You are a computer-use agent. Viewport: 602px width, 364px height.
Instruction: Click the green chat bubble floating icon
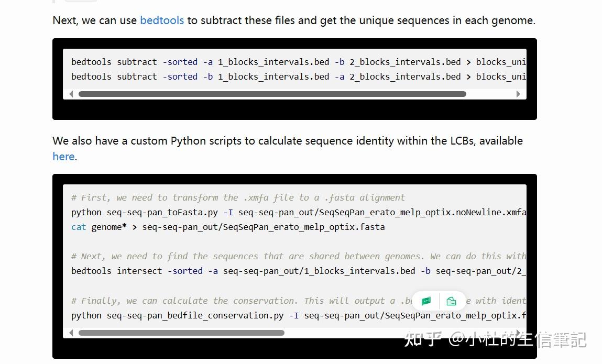pos(426,301)
